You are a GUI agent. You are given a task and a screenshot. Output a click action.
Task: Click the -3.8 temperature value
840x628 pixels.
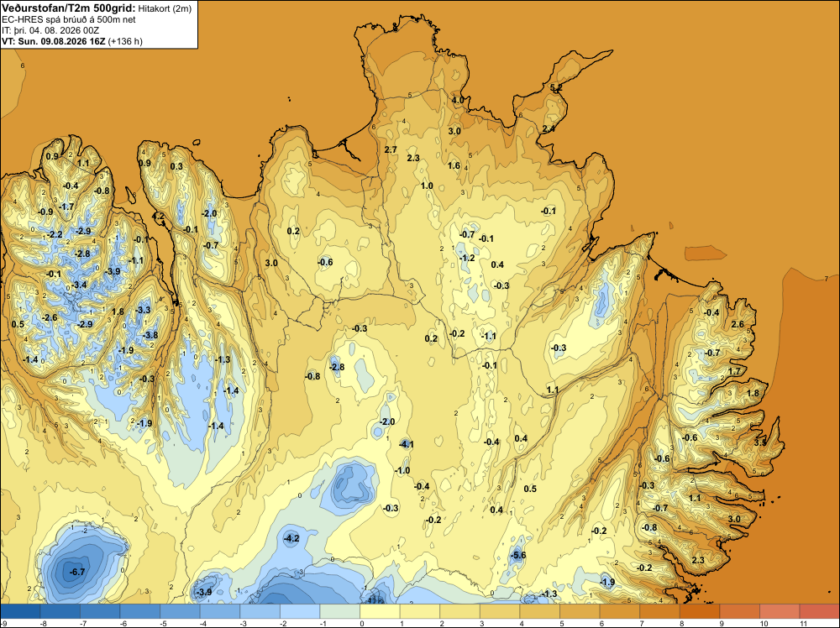click(x=150, y=335)
